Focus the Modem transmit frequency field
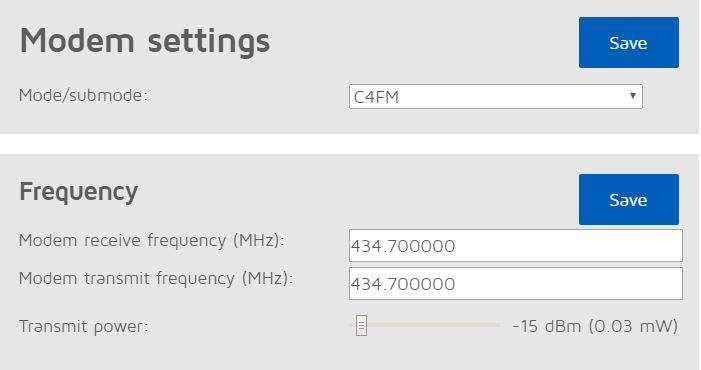 (x=515, y=284)
